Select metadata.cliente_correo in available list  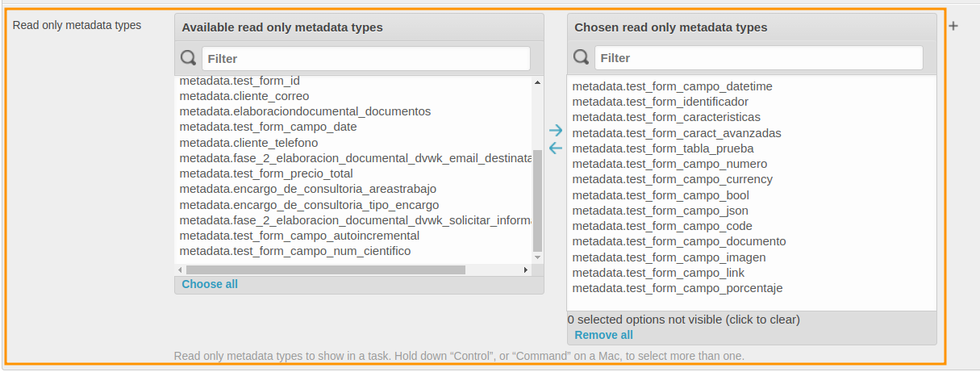click(244, 96)
